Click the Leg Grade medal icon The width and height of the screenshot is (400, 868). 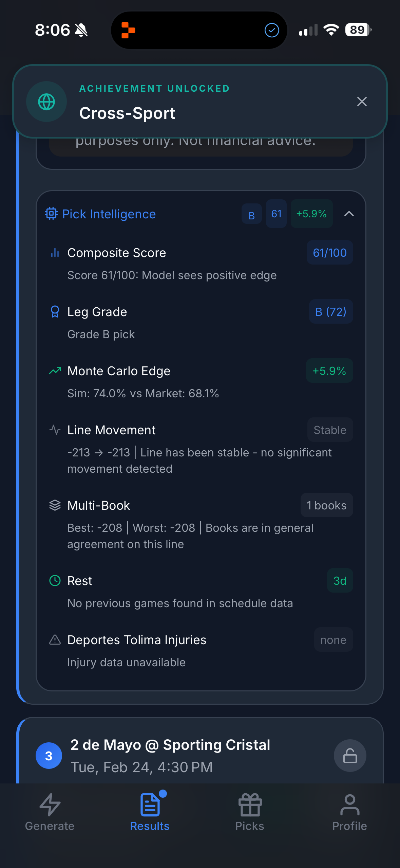tap(55, 311)
